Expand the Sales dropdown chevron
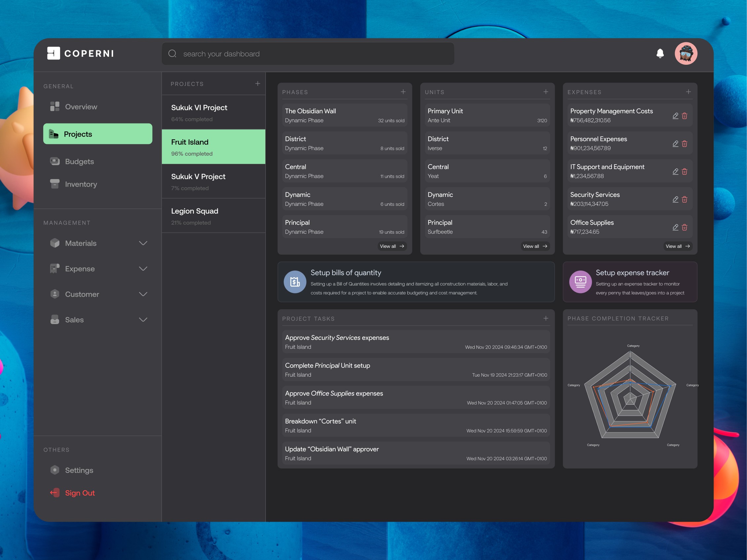Image resolution: width=747 pixels, height=560 pixels. tap(143, 319)
